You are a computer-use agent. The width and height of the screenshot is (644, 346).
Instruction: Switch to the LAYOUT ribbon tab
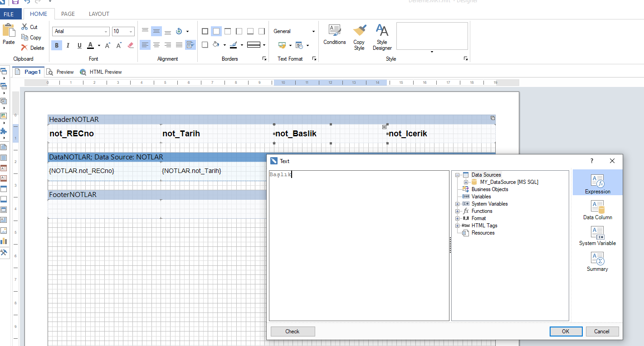pyautogui.click(x=99, y=14)
